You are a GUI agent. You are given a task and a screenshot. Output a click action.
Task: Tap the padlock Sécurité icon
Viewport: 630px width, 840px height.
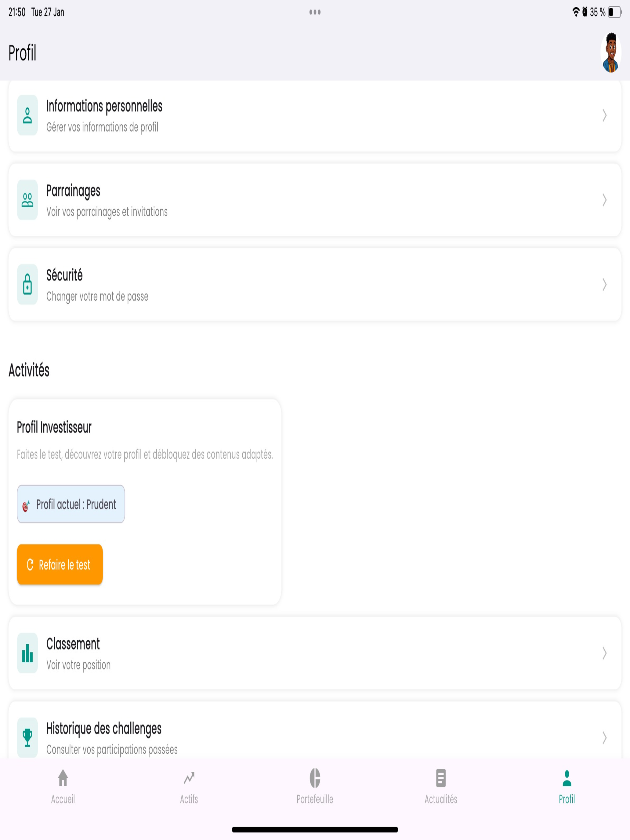tap(27, 284)
